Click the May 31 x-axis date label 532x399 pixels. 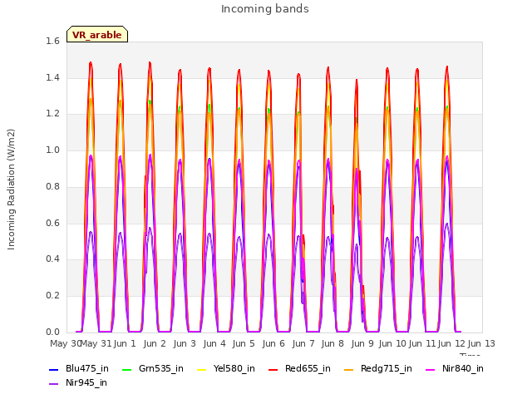tap(96, 343)
